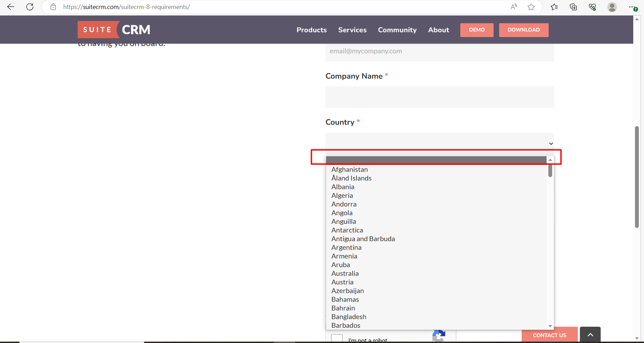Add page to favorites star icon
Viewport: 644px width, 343px height.
tap(531, 7)
